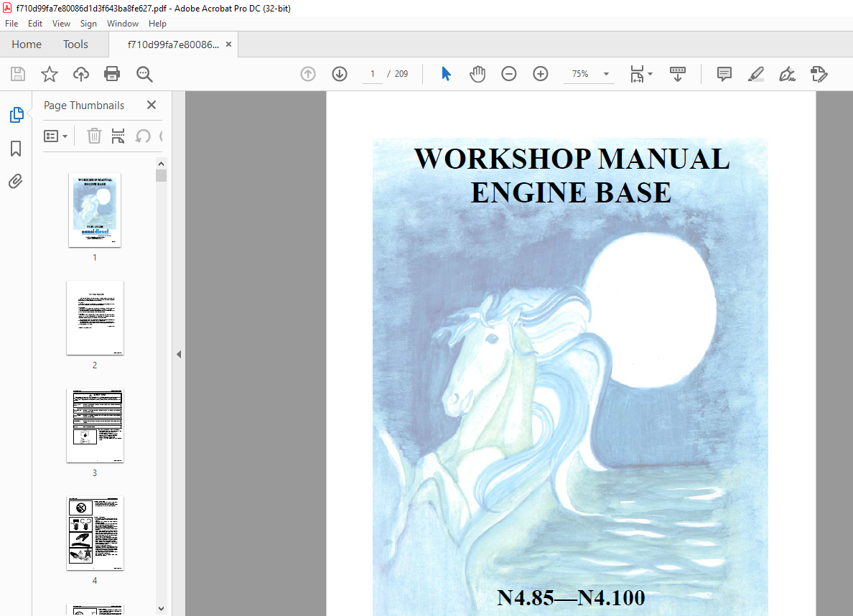Screen dimensions: 853x616
Task: Print the document using printer icon
Action: tap(112, 74)
